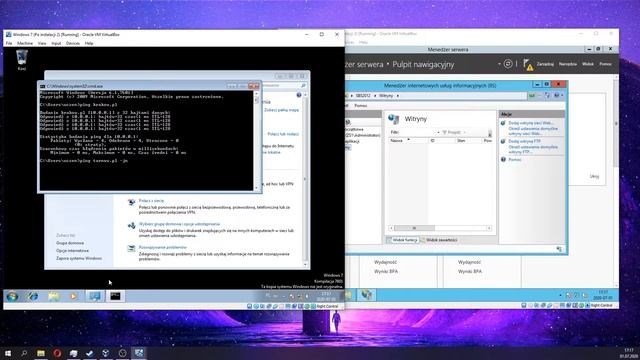
Task: Open the Narzędzia menu in Server Manager
Action: pyautogui.click(x=568, y=64)
